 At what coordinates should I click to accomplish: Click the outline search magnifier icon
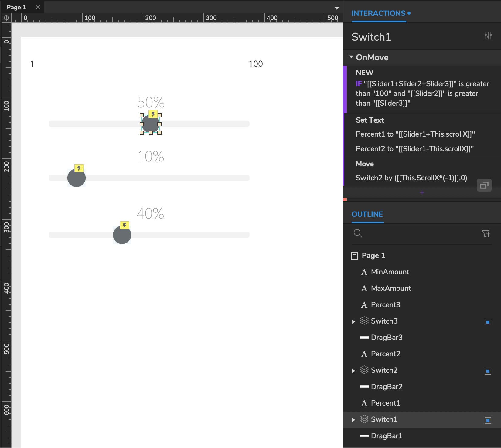(x=358, y=233)
